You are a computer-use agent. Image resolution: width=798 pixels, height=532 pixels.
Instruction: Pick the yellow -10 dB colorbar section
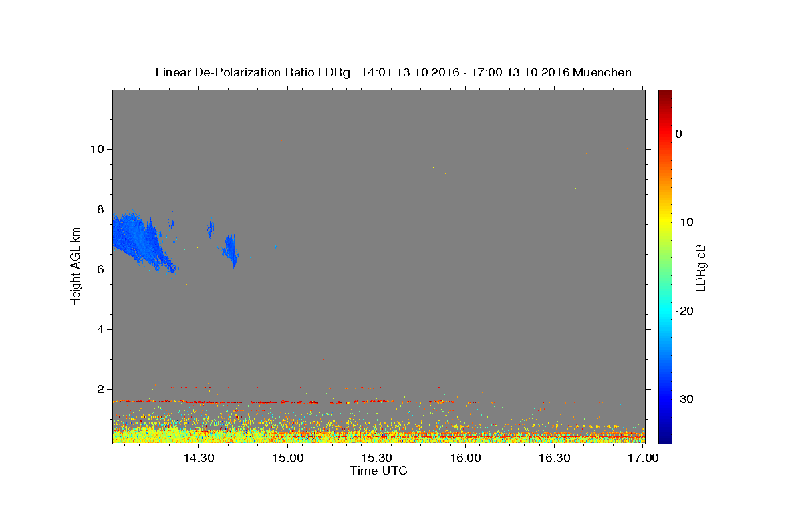665,222
